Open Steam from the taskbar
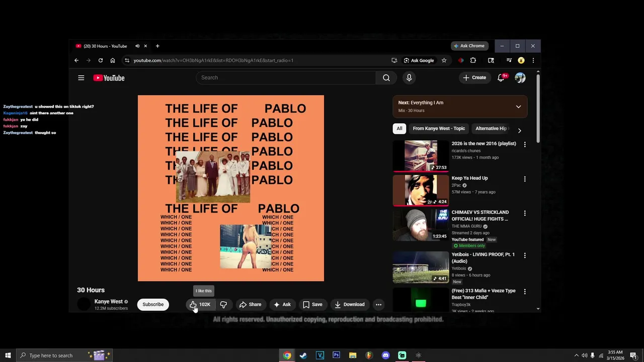 pos(303,355)
